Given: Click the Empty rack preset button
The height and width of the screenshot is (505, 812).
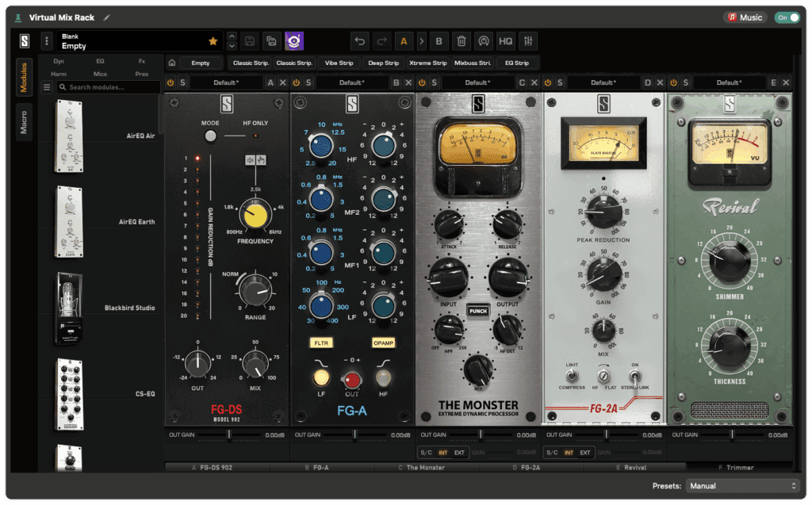Looking at the screenshot, I should (200, 63).
